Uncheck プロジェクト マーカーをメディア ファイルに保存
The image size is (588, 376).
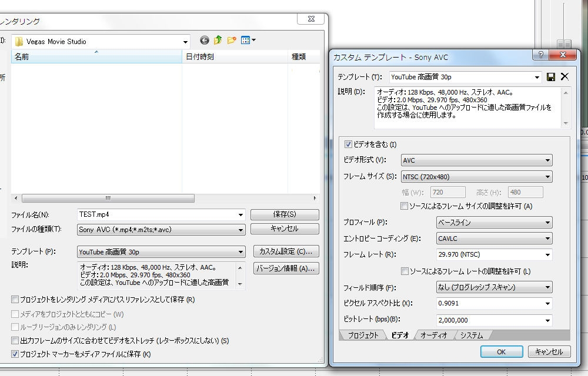tap(15, 354)
